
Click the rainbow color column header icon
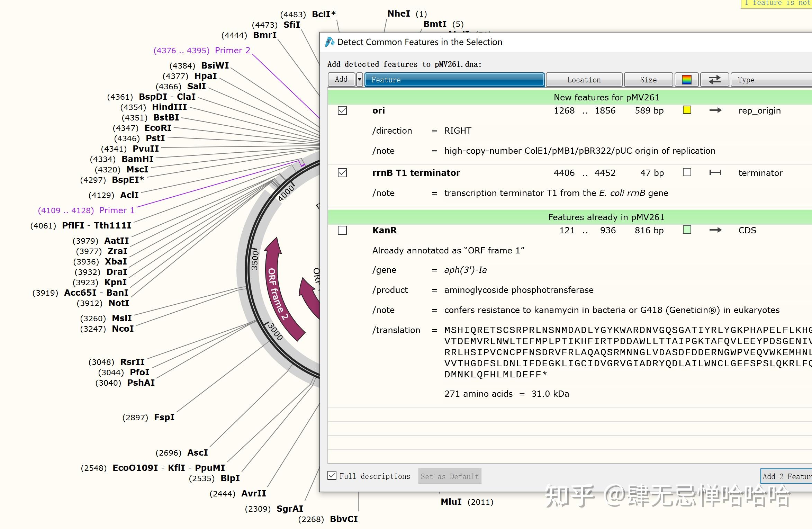(x=686, y=80)
